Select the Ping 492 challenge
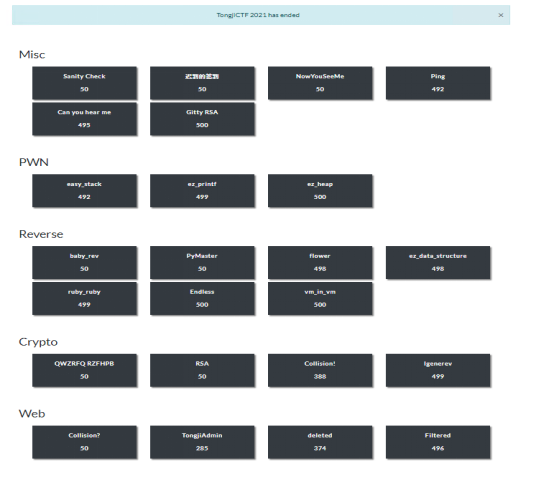This screenshot has height=479, width=554. click(x=438, y=83)
